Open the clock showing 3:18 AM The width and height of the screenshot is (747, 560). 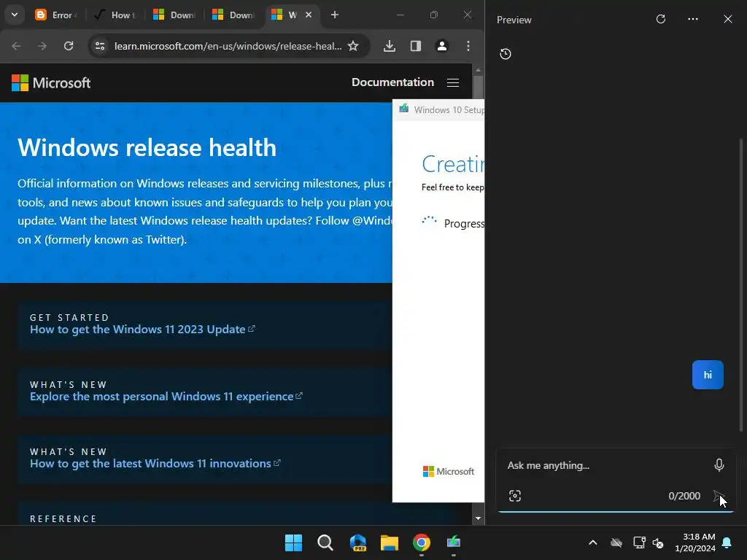[694, 542]
